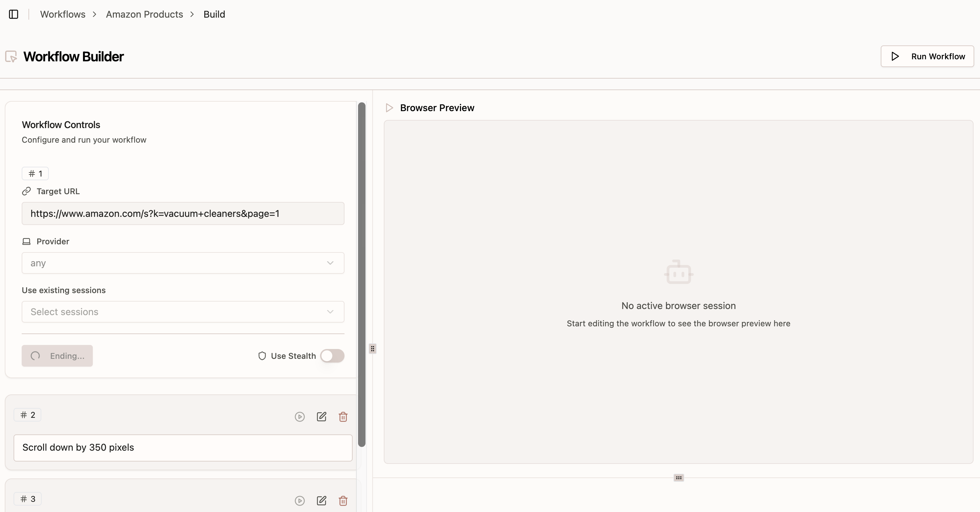Grab the vertical panel resize handle
The width and height of the screenshot is (980, 512).
pos(372,349)
